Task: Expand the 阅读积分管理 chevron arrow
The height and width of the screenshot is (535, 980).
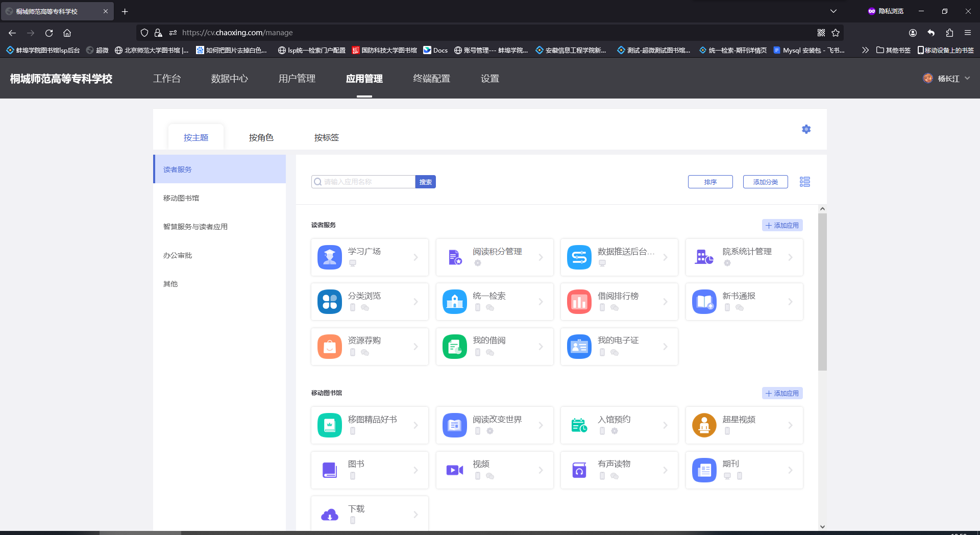Action: point(541,257)
